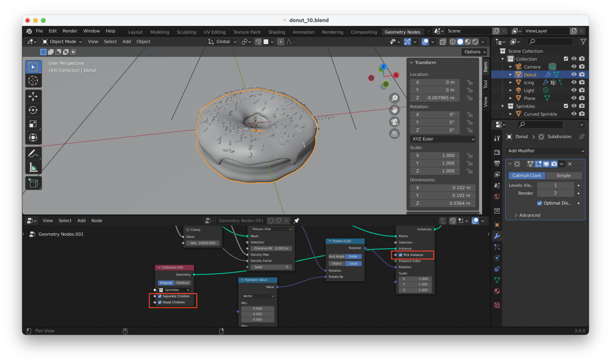Click the camera view gizmo icon
Screen dimensions: 611x364
point(394,122)
